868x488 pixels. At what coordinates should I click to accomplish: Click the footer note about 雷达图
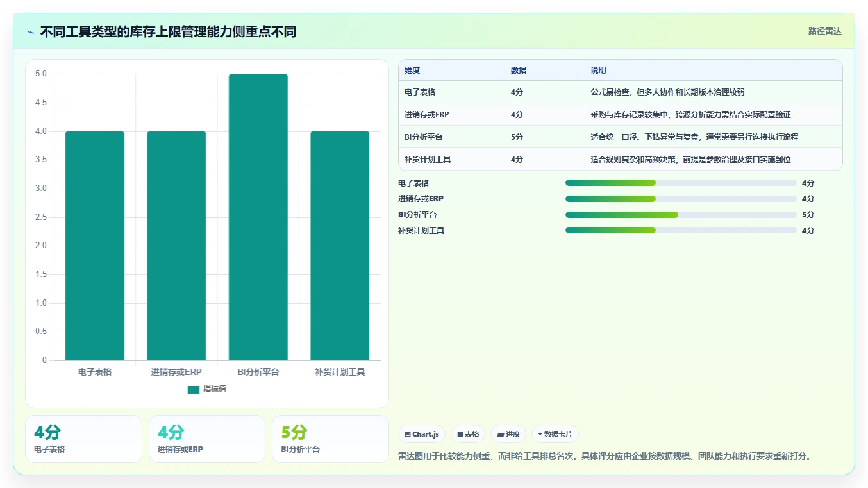(x=606, y=457)
